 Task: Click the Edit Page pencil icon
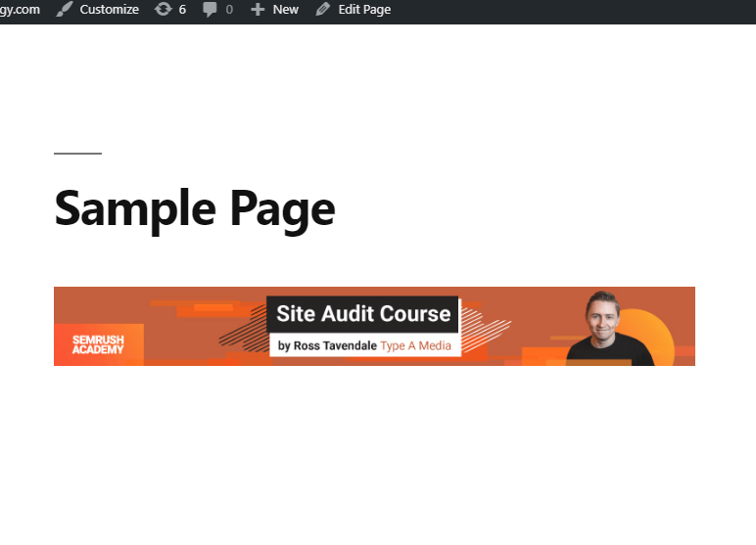click(x=322, y=9)
